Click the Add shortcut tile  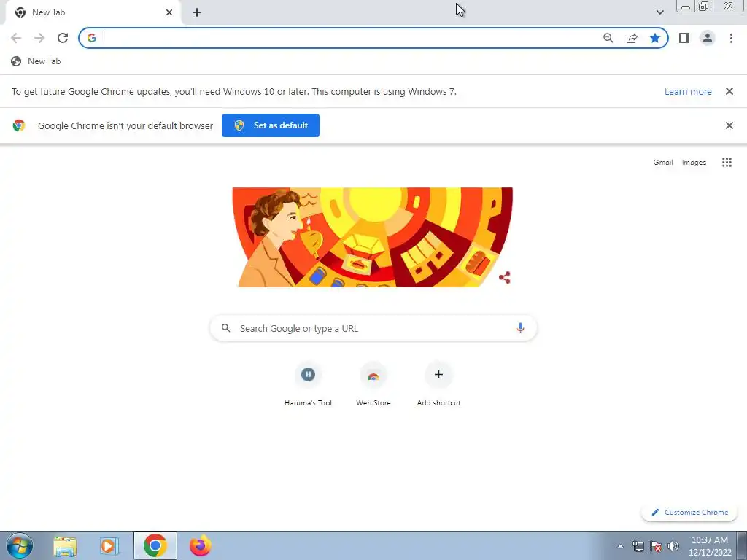point(438,385)
